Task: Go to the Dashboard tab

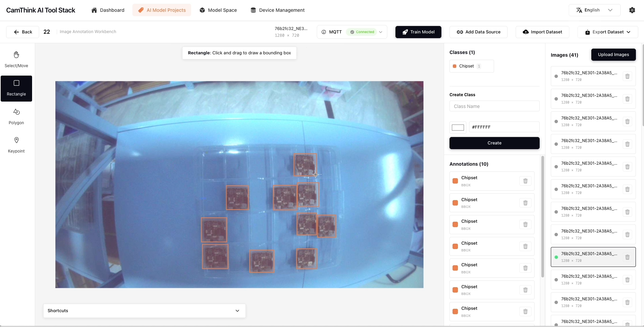Action: tap(108, 10)
